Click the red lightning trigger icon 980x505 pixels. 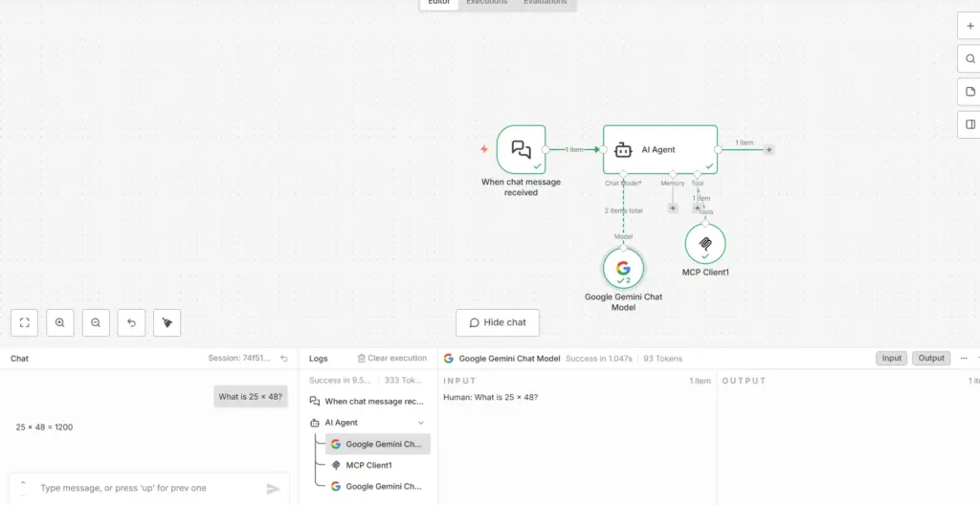pos(483,149)
